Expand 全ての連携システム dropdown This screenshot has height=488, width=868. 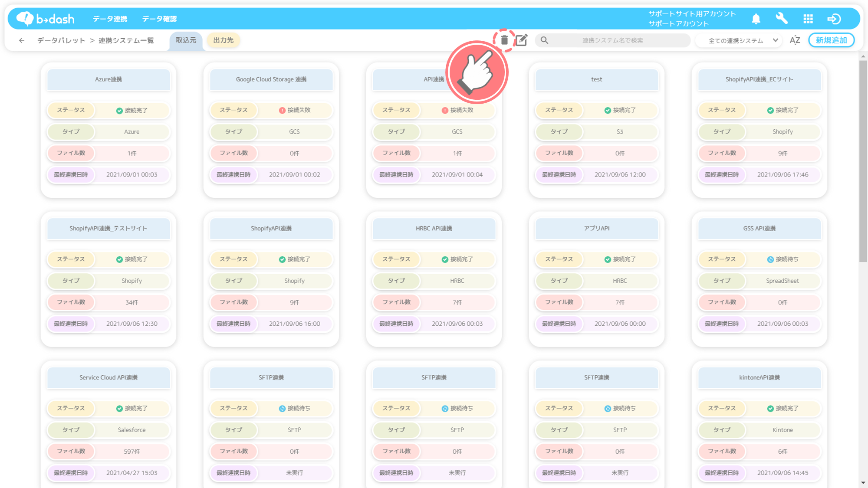[739, 40]
